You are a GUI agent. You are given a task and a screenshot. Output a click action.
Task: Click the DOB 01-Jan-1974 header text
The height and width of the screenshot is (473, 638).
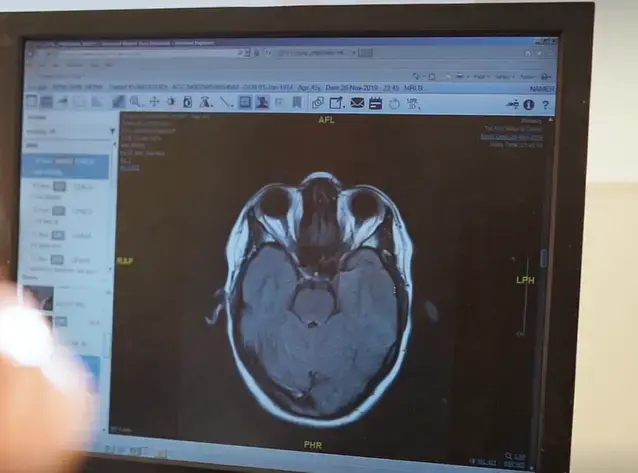pyautogui.click(x=269, y=88)
